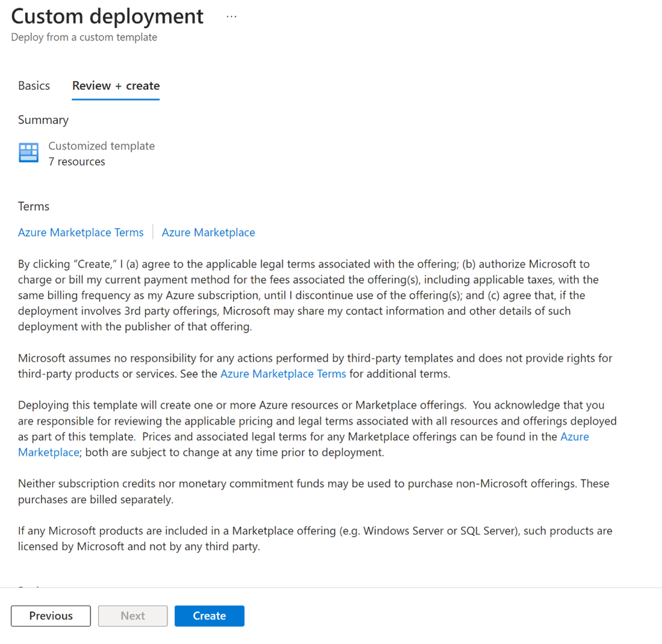
Task: Click the Customized template grid icon
Action: pos(28,153)
